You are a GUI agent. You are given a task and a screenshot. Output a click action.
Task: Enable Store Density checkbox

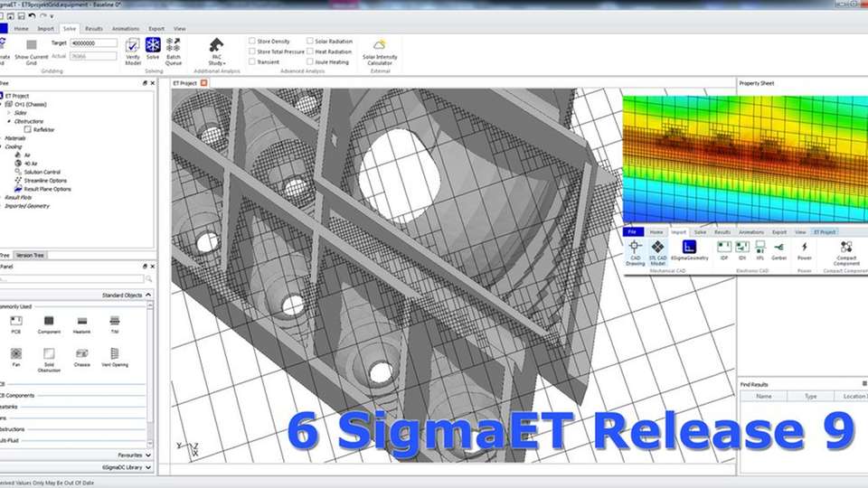(252, 41)
